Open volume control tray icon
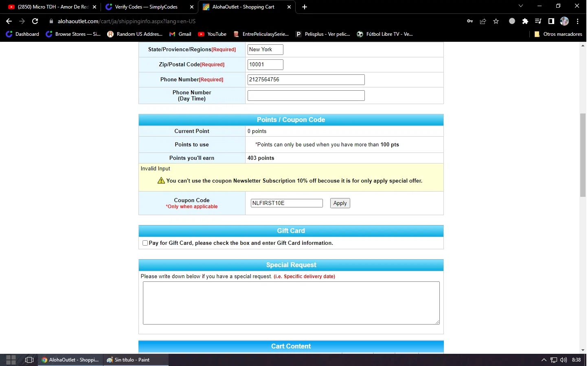588x366 pixels. point(564,360)
